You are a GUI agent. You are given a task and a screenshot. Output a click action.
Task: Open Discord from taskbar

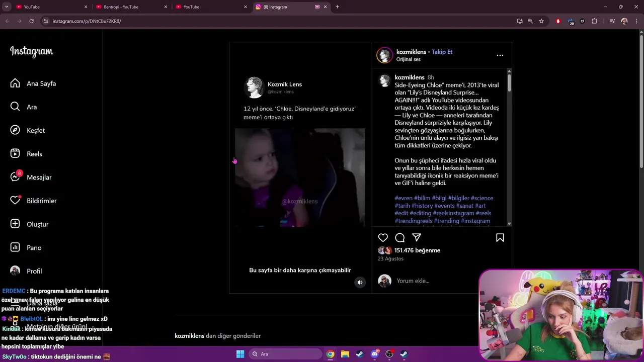click(x=375, y=354)
